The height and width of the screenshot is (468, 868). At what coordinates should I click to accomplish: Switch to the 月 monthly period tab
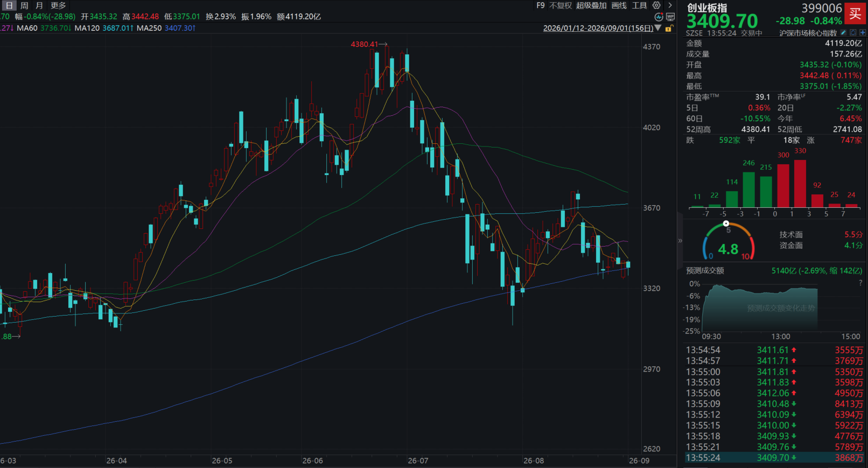click(39, 5)
